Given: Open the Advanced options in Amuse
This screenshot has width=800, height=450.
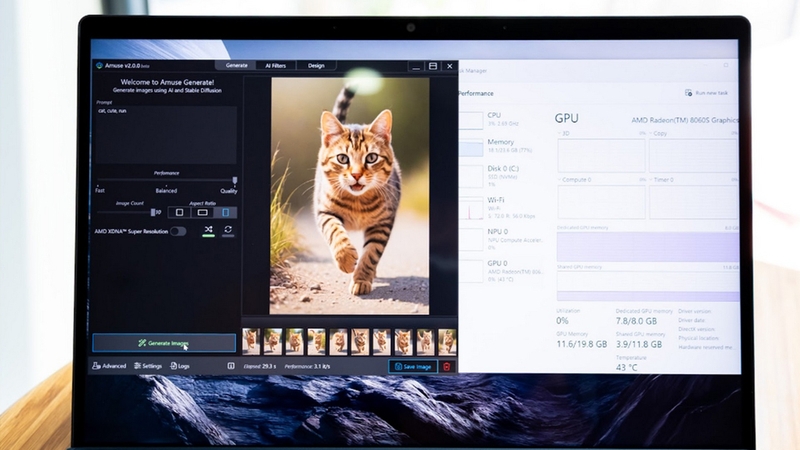Looking at the screenshot, I should (109, 366).
